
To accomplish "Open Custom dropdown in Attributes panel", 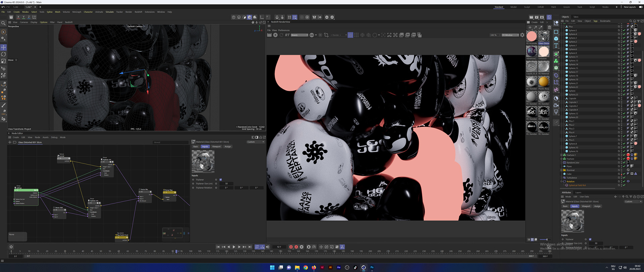I will (x=633, y=201).
